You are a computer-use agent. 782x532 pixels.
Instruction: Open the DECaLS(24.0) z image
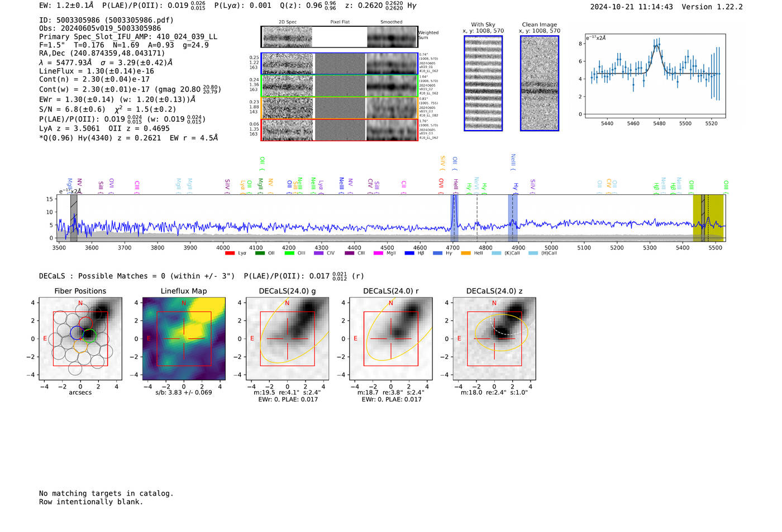pos(494,339)
